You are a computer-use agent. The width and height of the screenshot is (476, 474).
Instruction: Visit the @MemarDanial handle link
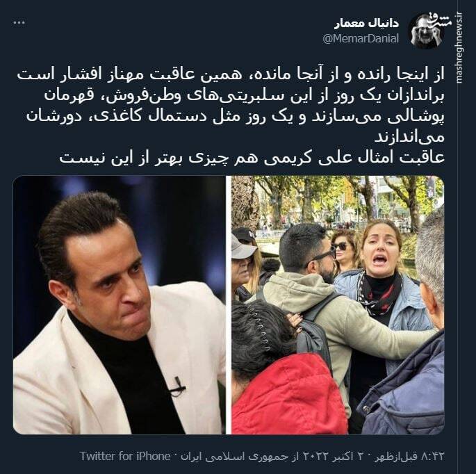point(361,39)
